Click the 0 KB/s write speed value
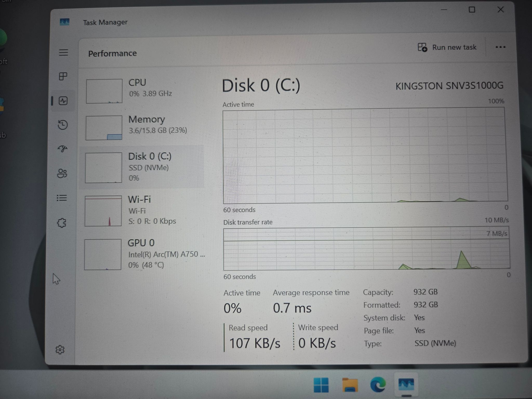This screenshot has height=399, width=532. tap(317, 343)
